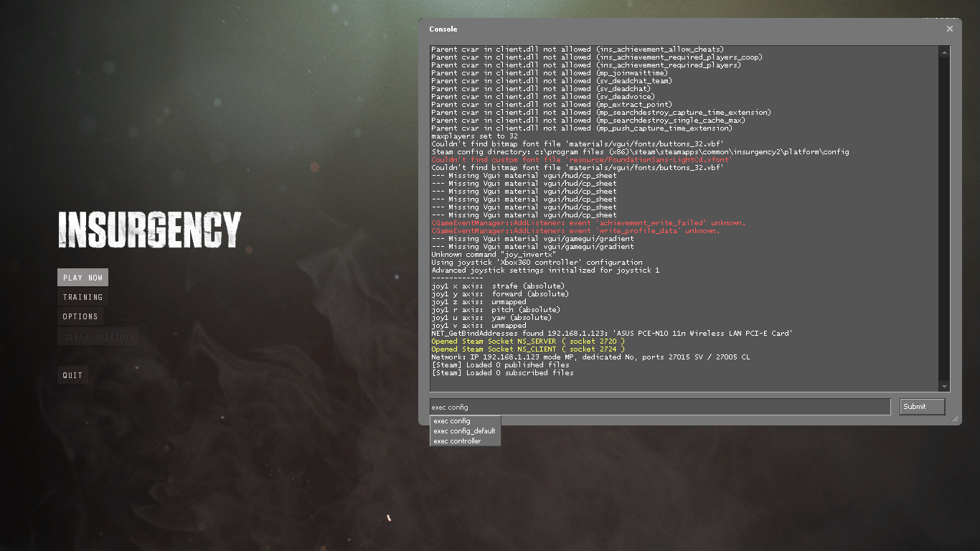Viewport: 980px width, 551px height.
Task: Click the yellow "Steam Socket NS_CLIENT" line
Action: (528, 349)
